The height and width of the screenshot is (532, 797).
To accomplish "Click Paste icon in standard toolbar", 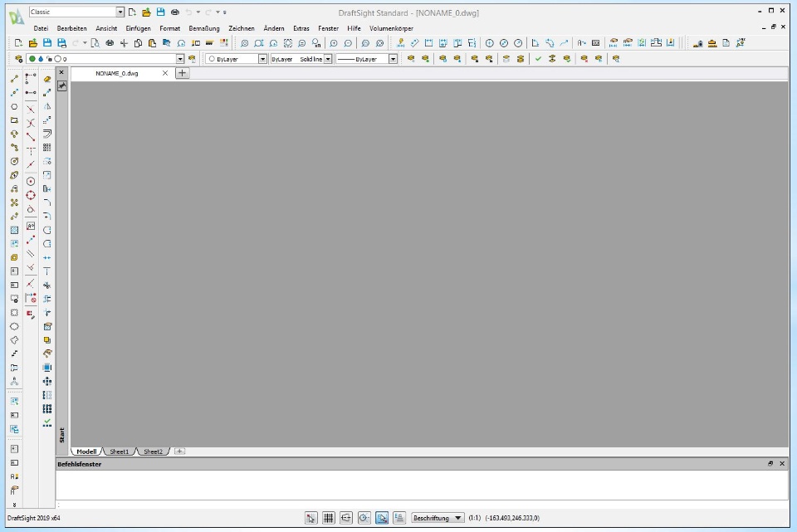I will pos(152,43).
